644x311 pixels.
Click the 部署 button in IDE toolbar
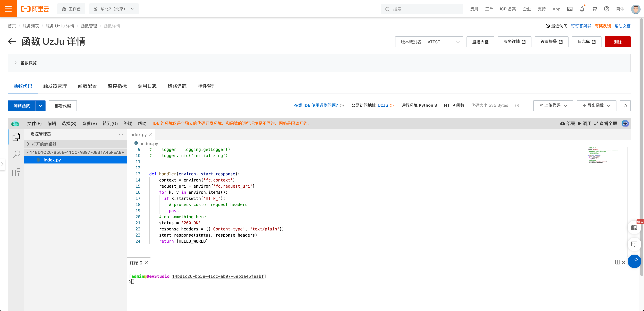point(568,124)
